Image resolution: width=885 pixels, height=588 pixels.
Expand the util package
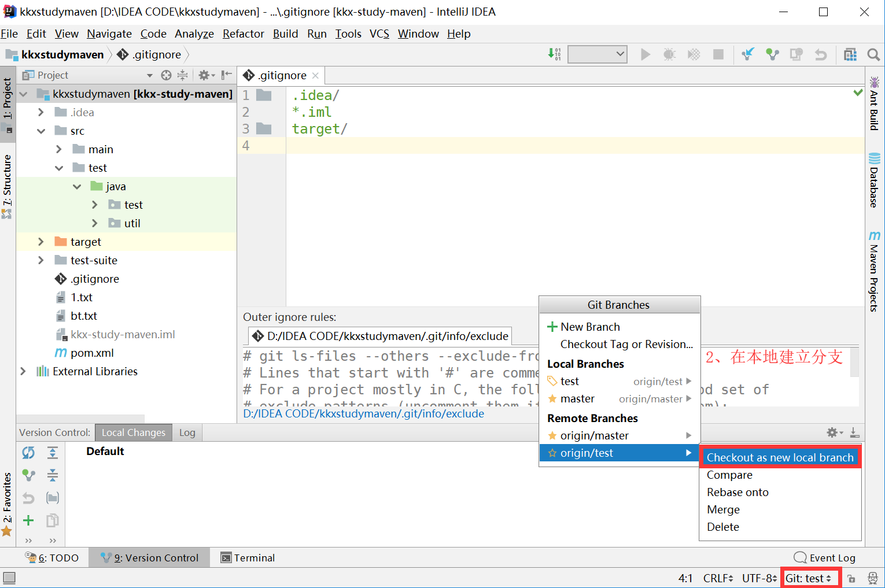click(94, 223)
